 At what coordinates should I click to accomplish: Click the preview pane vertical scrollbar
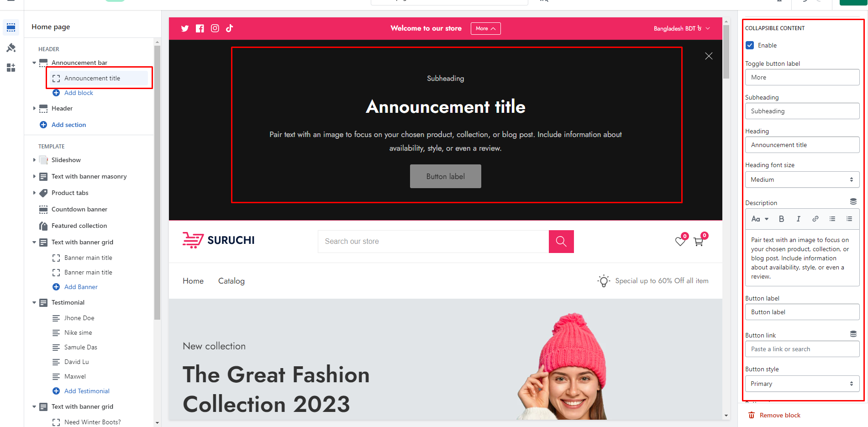[726, 52]
